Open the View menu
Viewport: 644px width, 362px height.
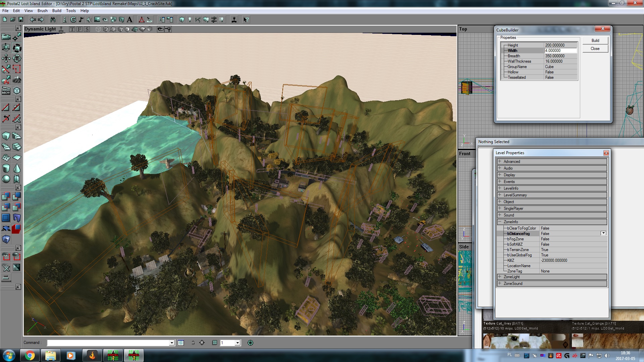click(29, 11)
